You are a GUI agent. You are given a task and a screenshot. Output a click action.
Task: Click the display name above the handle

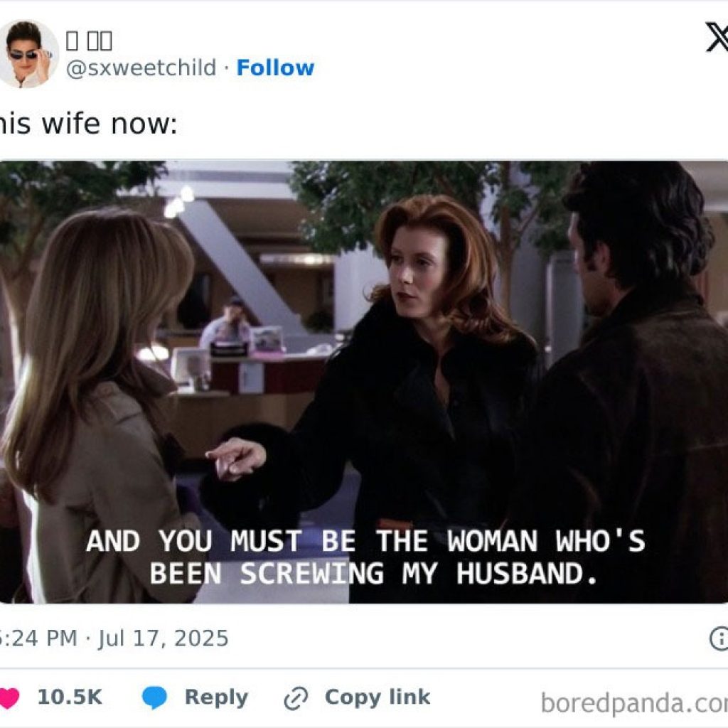click(x=89, y=41)
